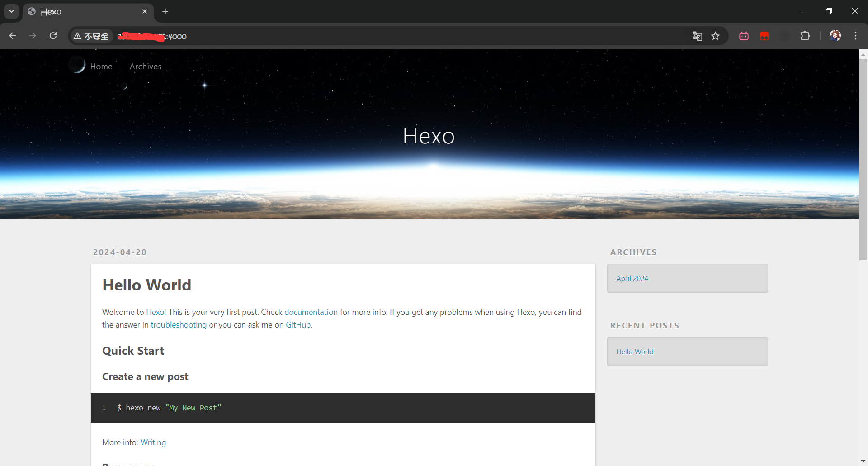Follow the documentation link

tap(311, 312)
